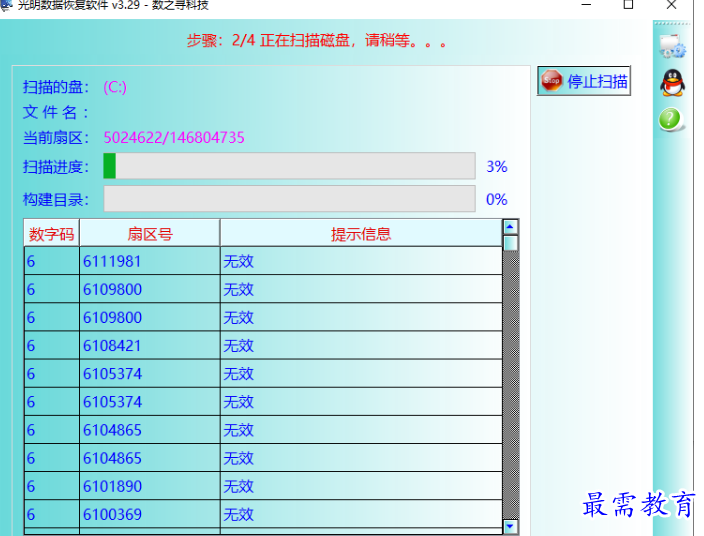Screen dimensions: 704x536
Task: Click scrollbar down arrow of results table
Action: point(510,526)
